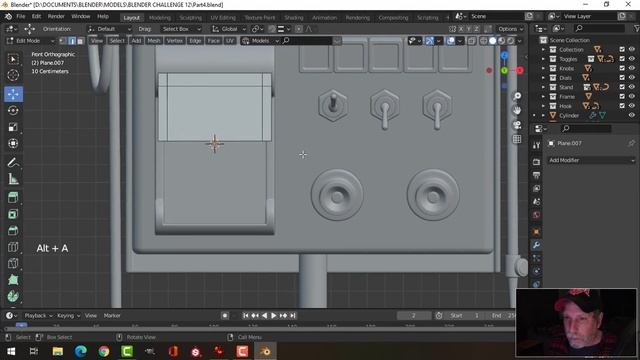Expand the Hook collection
The image size is (640, 360).
(x=543, y=106)
